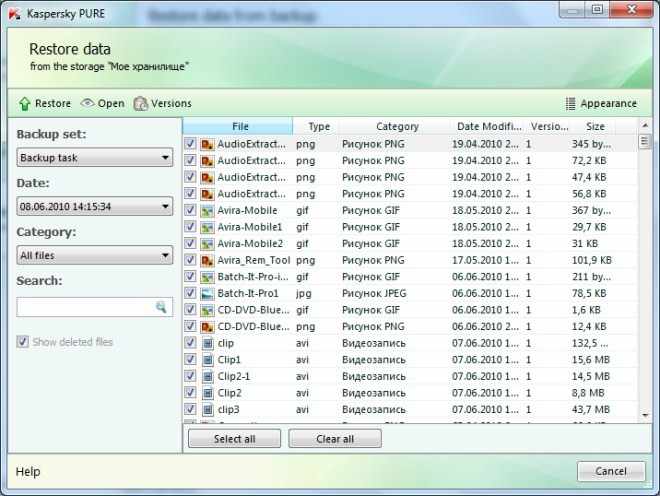Click the 43,7 MB size cell
The width and height of the screenshot is (660, 496).
tap(591, 410)
